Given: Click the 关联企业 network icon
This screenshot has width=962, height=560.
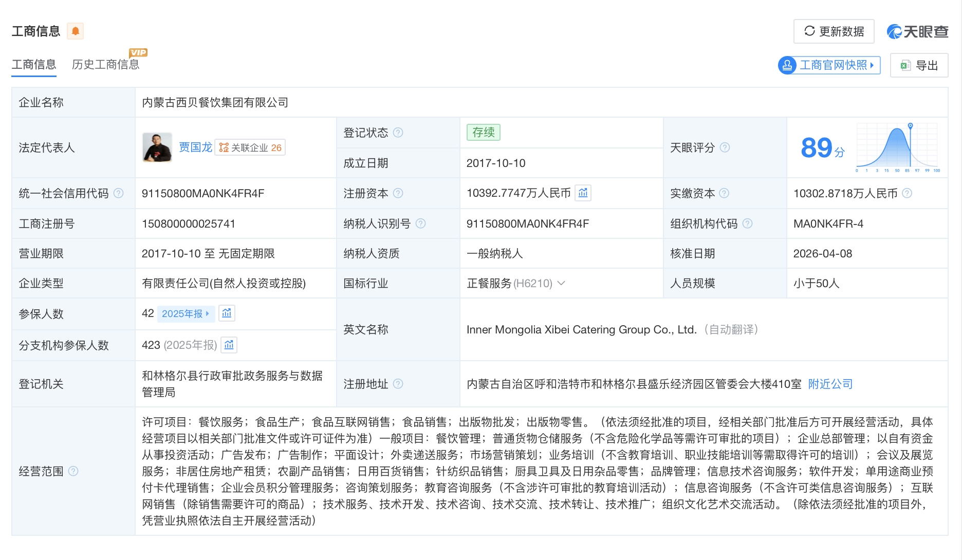Looking at the screenshot, I should [x=224, y=148].
